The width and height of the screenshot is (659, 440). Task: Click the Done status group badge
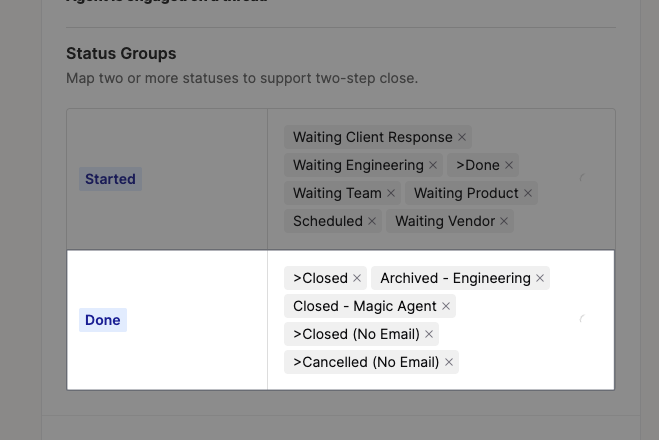point(103,320)
